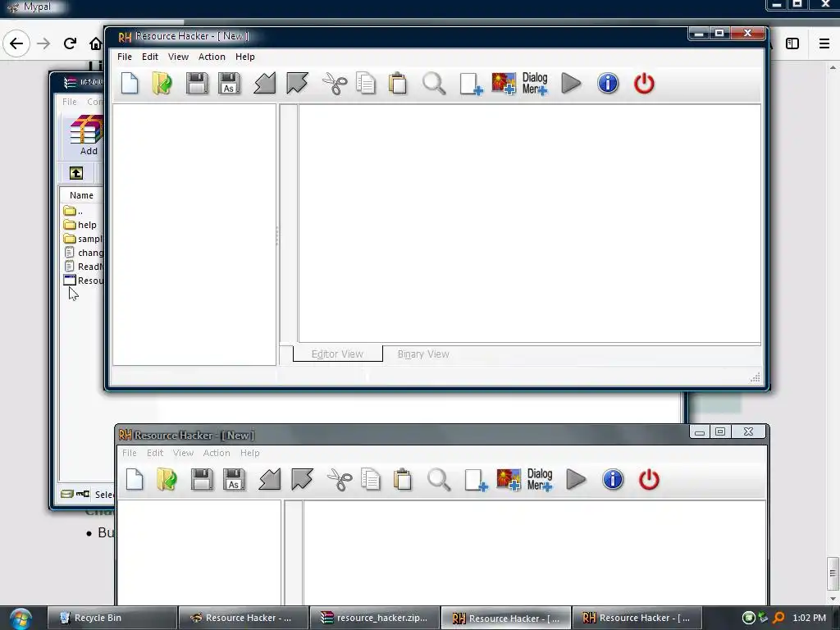The image size is (840, 630).
Task: Select ReadMe file in WinRAR list
Action: point(84,267)
